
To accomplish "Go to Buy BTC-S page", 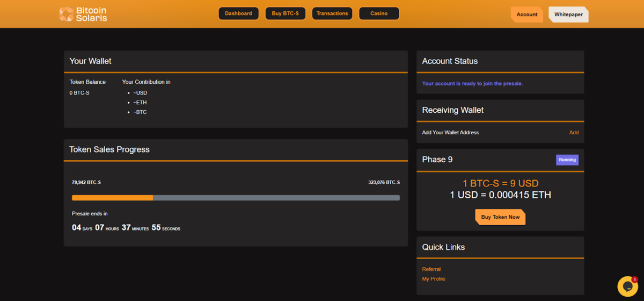I will click(x=285, y=13).
